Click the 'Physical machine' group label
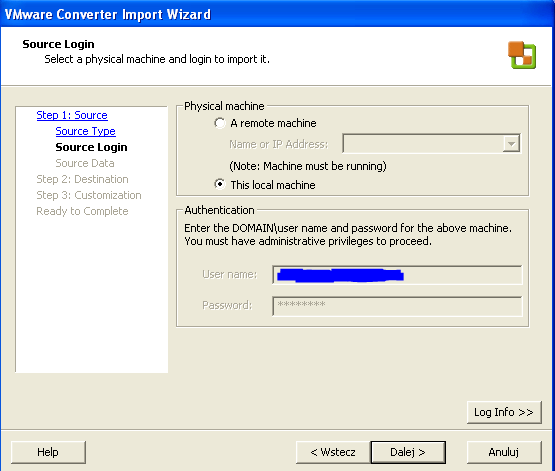This screenshot has height=471, width=555. tap(224, 106)
